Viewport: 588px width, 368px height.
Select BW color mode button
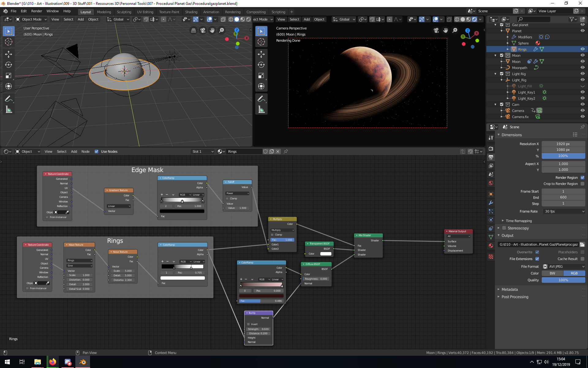click(x=552, y=273)
